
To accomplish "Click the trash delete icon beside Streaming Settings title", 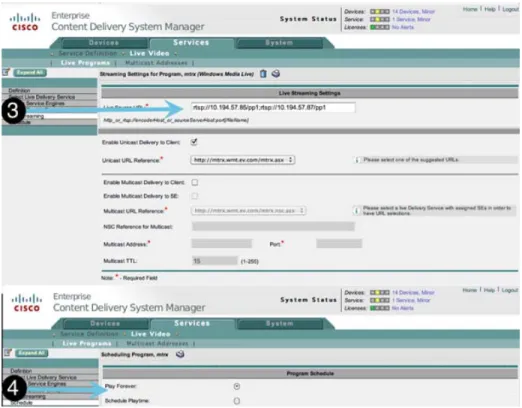I will pyautogui.click(x=263, y=74).
